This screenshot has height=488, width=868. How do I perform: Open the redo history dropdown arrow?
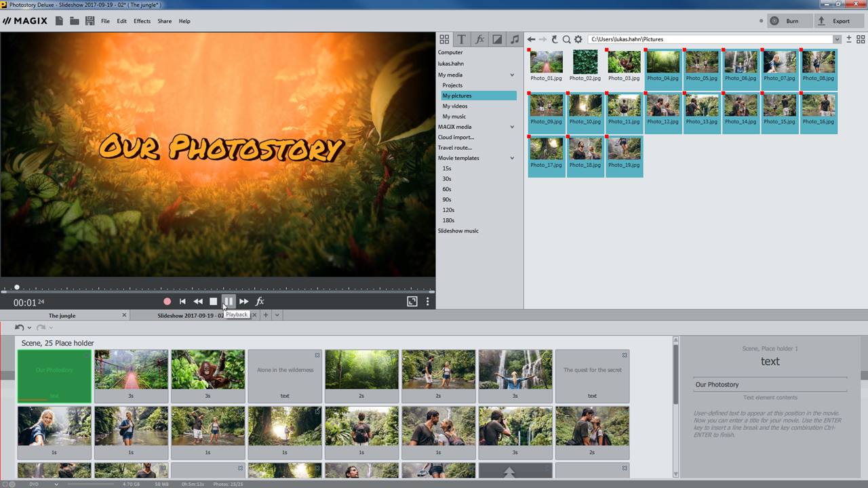pyautogui.click(x=51, y=328)
